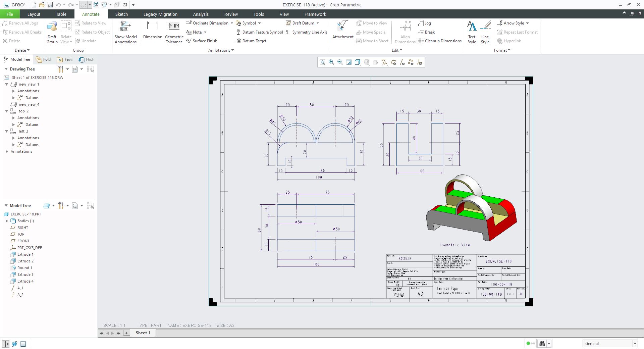The image size is (644, 349).
Task: Toggle the Drawing Tree filter visibility icon
Action: pos(90,69)
